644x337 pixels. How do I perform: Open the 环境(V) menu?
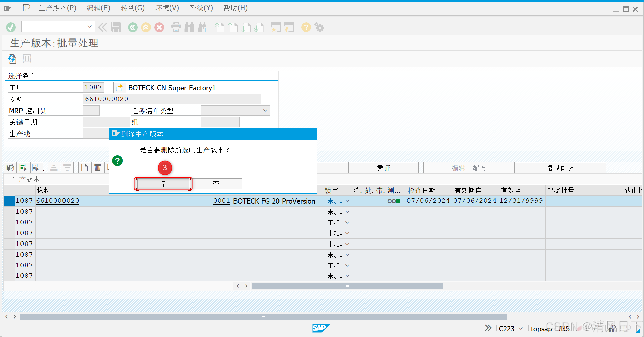coord(167,8)
